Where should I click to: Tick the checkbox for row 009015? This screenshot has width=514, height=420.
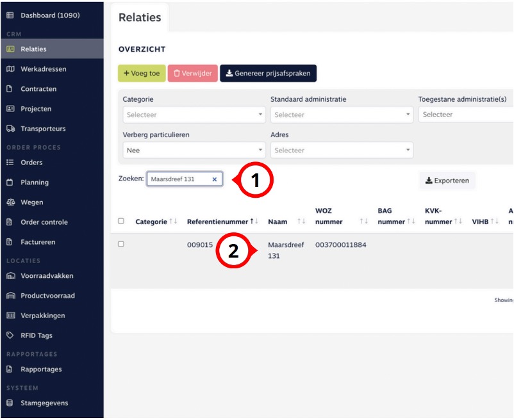point(121,245)
